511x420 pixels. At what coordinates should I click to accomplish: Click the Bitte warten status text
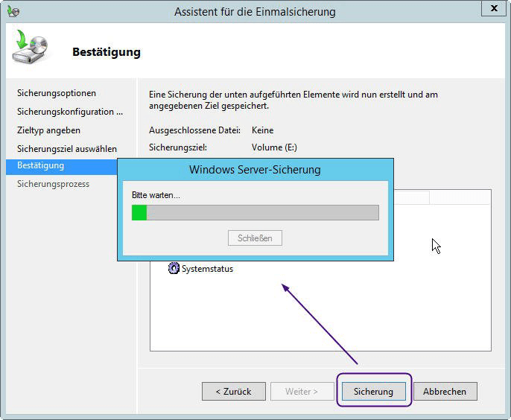pos(156,195)
